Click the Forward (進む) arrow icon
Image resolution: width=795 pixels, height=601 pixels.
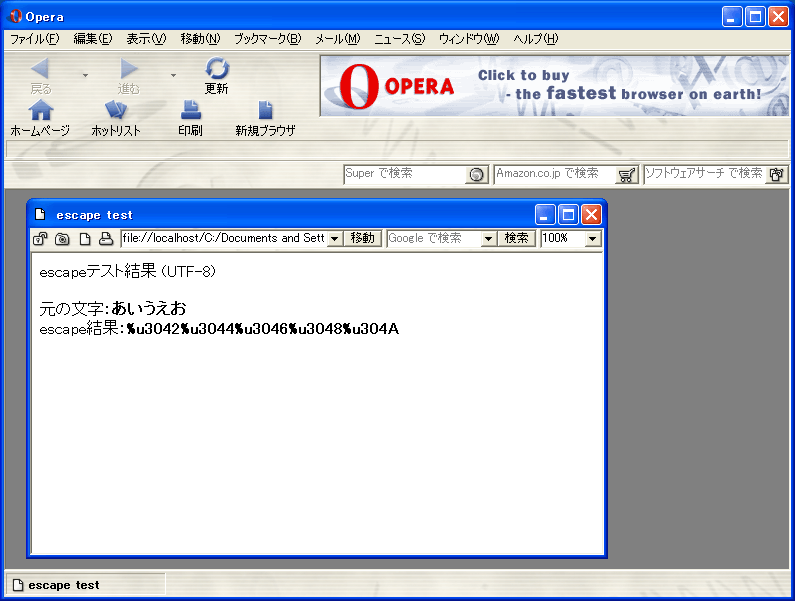(x=129, y=68)
